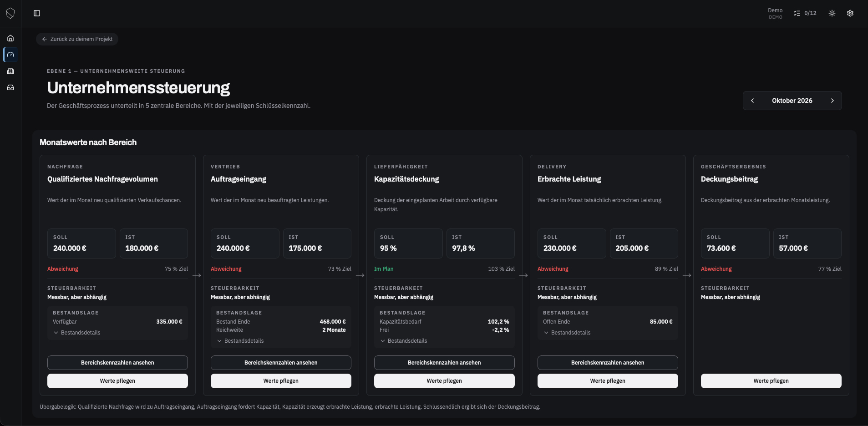
Task: Click Zurück zu deinem Projekt link
Action: pyautogui.click(x=77, y=39)
